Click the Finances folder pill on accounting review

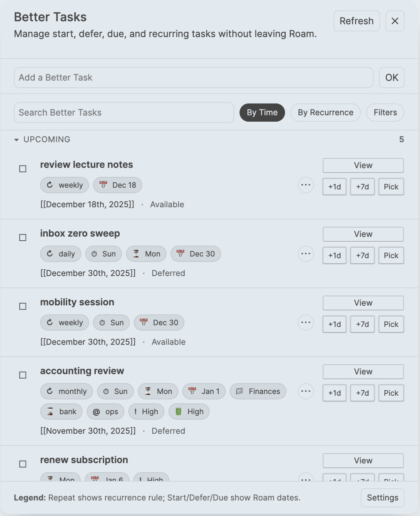point(258,391)
